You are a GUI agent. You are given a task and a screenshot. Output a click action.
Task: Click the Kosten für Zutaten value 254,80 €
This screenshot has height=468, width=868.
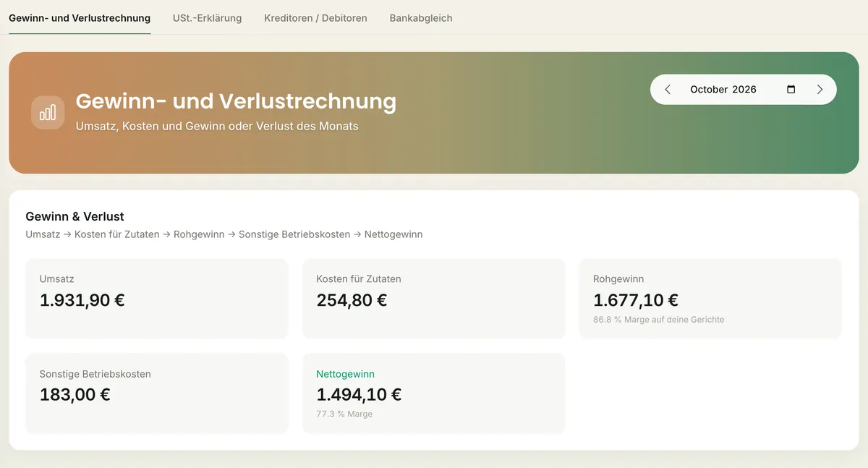352,300
